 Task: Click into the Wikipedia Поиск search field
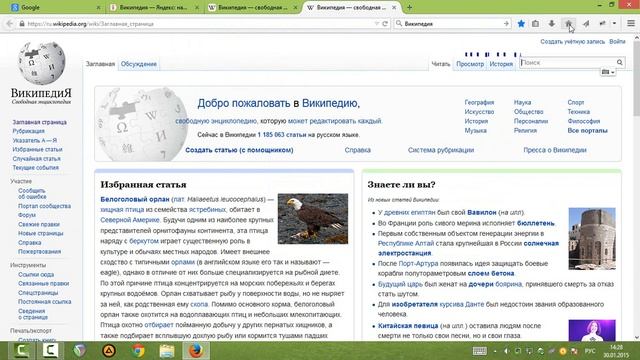pyautogui.click(x=567, y=62)
